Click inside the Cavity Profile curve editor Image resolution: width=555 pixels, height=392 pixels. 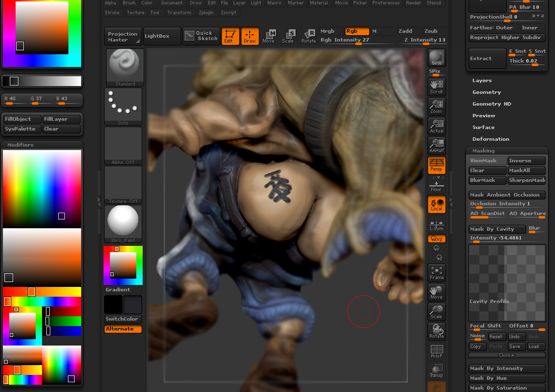point(507,283)
